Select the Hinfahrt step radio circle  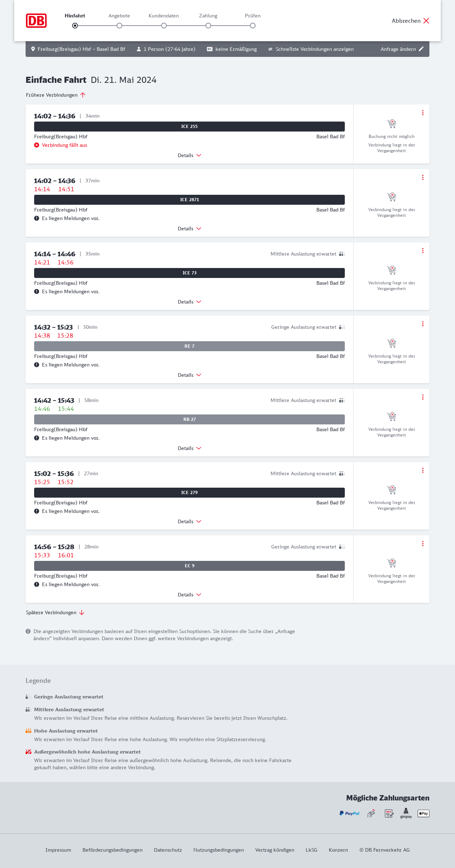(x=75, y=26)
